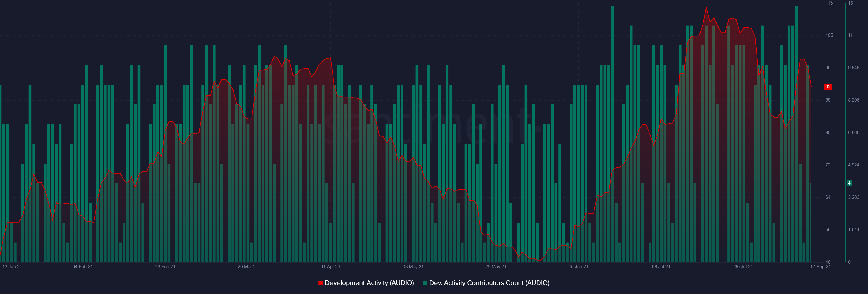Viewport: 868px width, 294px height.
Task: Click the Development Activity (AUDIO) legend label
Action: [369, 283]
